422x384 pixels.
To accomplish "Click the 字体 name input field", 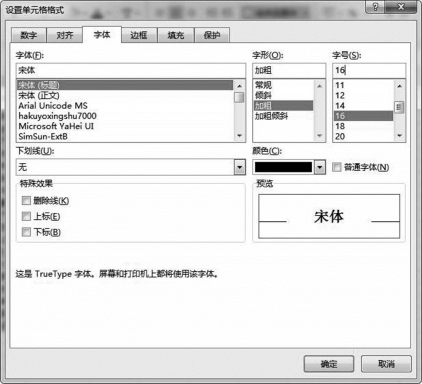I will (x=131, y=70).
